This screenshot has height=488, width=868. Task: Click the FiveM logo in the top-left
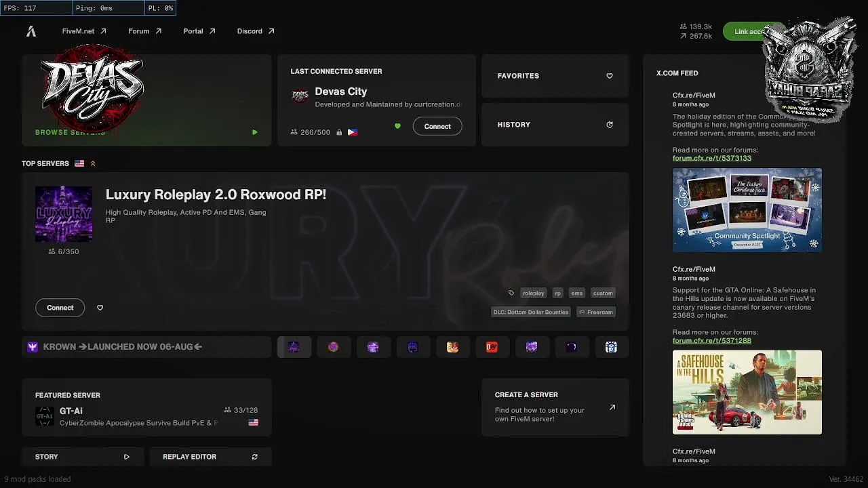click(x=31, y=31)
